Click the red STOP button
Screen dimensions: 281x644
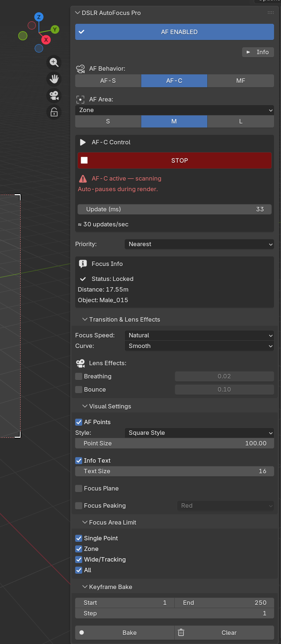(175, 160)
